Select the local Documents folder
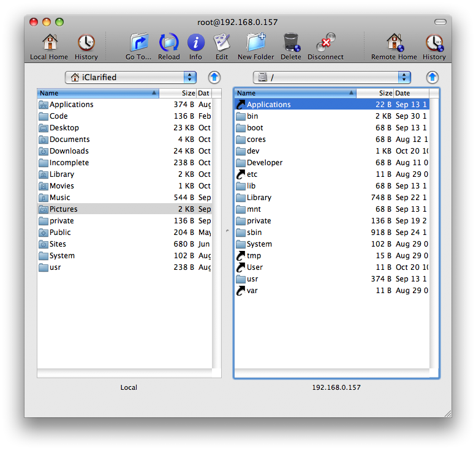Screen dimensions: 476x451 [69, 140]
